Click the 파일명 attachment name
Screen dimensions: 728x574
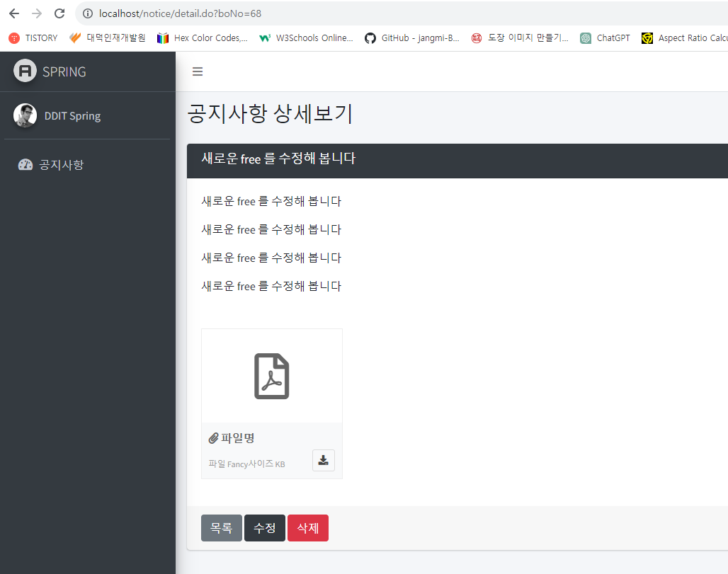[238, 438]
